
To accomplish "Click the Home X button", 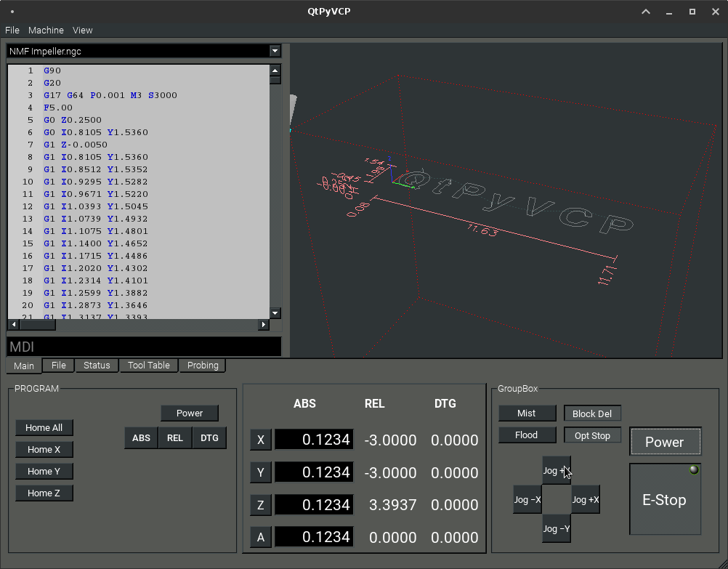I will (x=44, y=450).
